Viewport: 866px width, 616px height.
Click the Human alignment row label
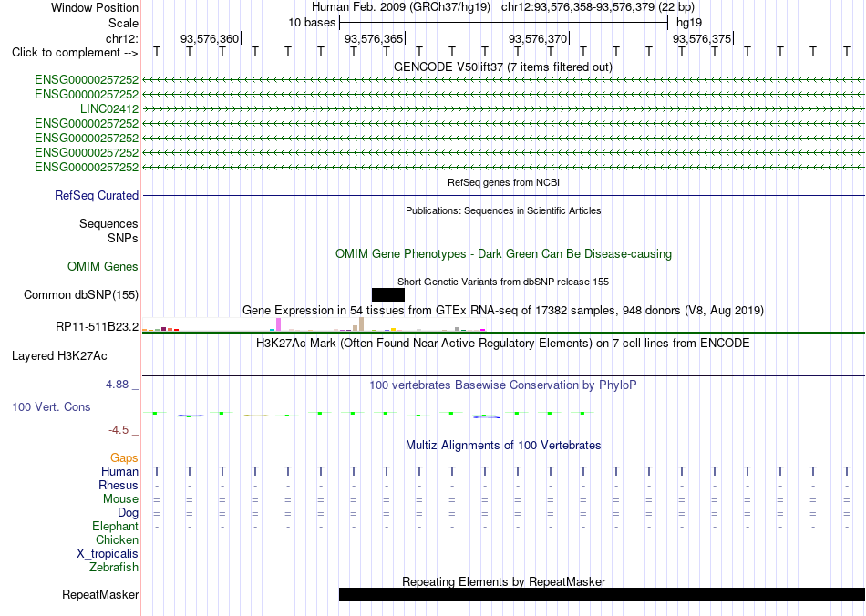click(x=119, y=472)
